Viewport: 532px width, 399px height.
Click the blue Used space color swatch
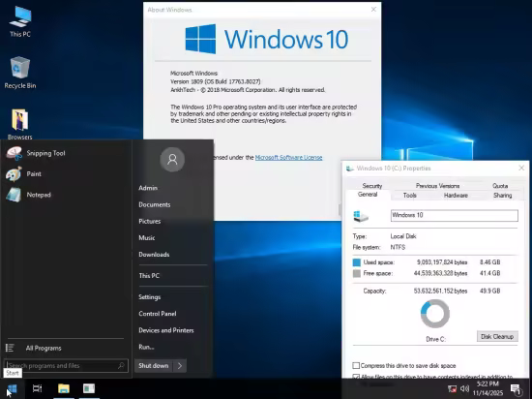(357, 262)
